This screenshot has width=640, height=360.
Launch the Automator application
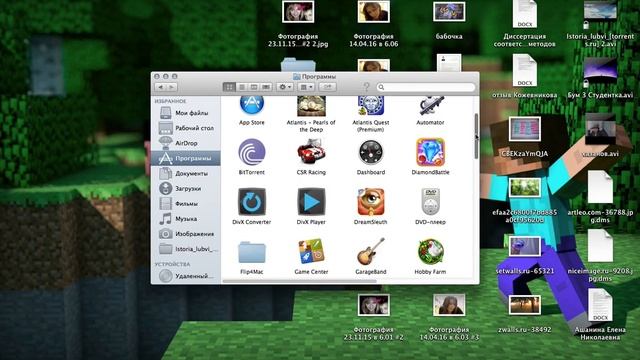[430, 106]
